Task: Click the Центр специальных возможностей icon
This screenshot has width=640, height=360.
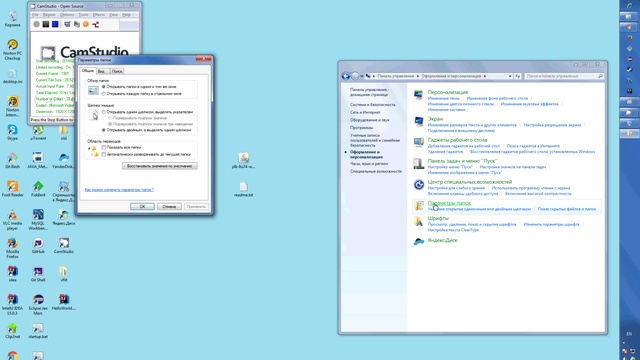Action: 418,184
